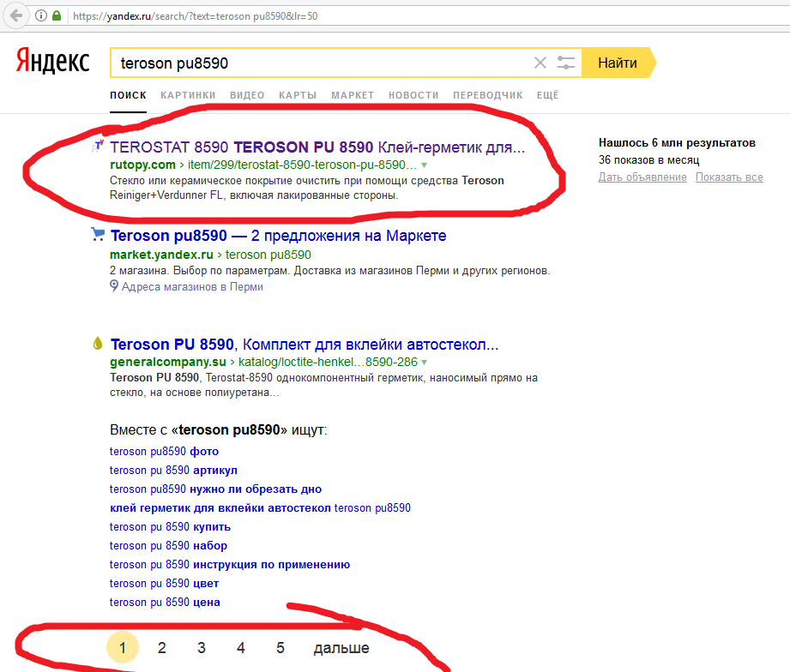Click the site info icon in address bar
Image resolution: width=790 pixels, height=672 pixels.
tap(41, 16)
